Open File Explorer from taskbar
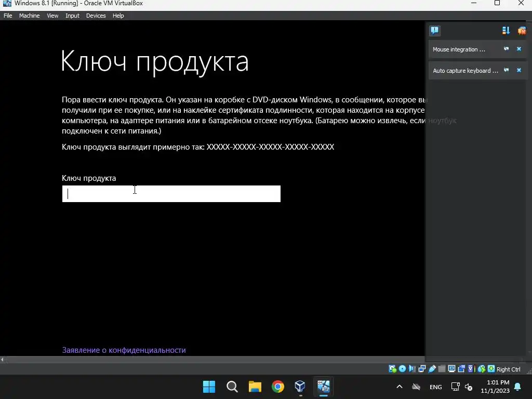The width and height of the screenshot is (532, 399). point(255,387)
